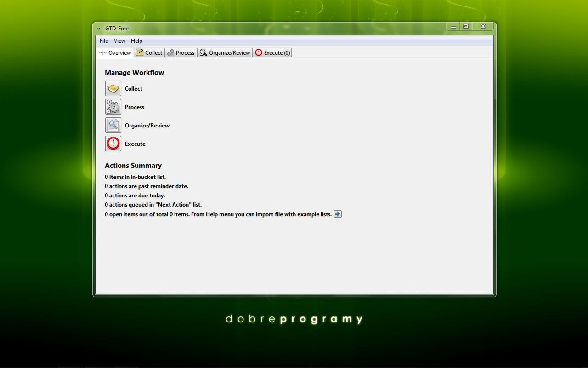Click the "Actions Summary" heading
This screenshot has height=368, width=588.
pyautogui.click(x=133, y=166)
